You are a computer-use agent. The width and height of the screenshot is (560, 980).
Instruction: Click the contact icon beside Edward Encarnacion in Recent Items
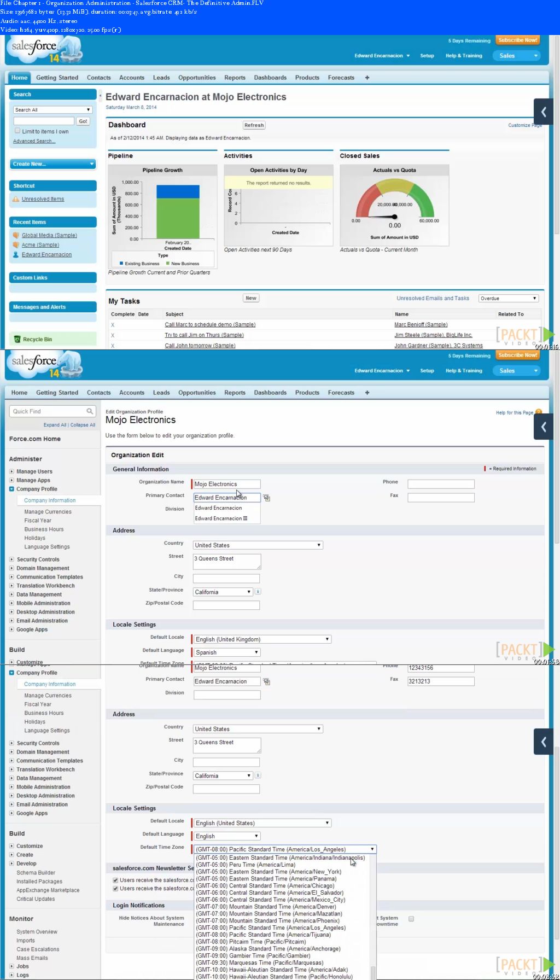16,255
